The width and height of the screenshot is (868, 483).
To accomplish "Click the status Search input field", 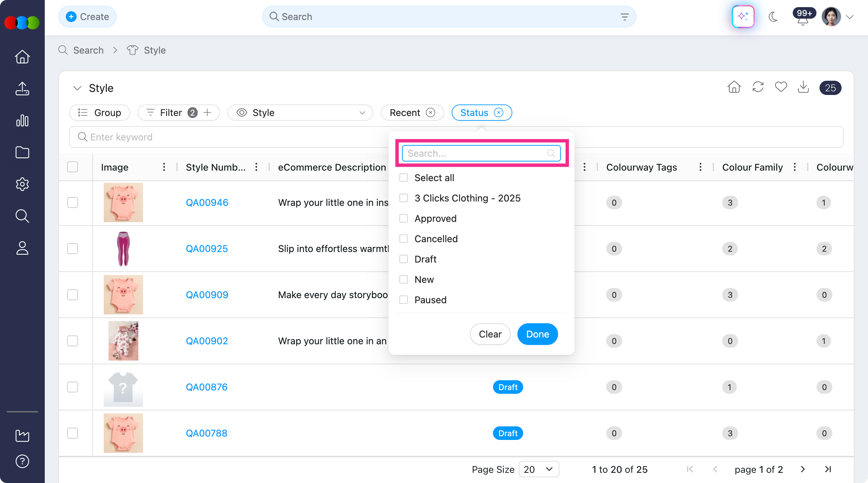I will click(476, 153).
